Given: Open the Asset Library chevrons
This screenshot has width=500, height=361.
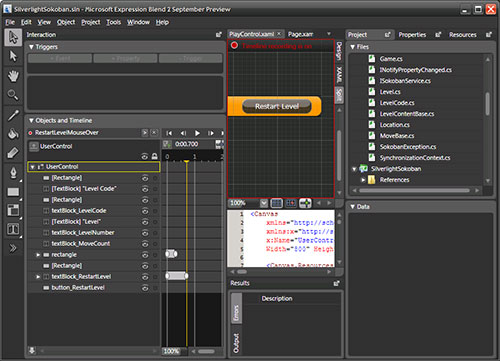Looking at the screenshot, I should [13, 248].
